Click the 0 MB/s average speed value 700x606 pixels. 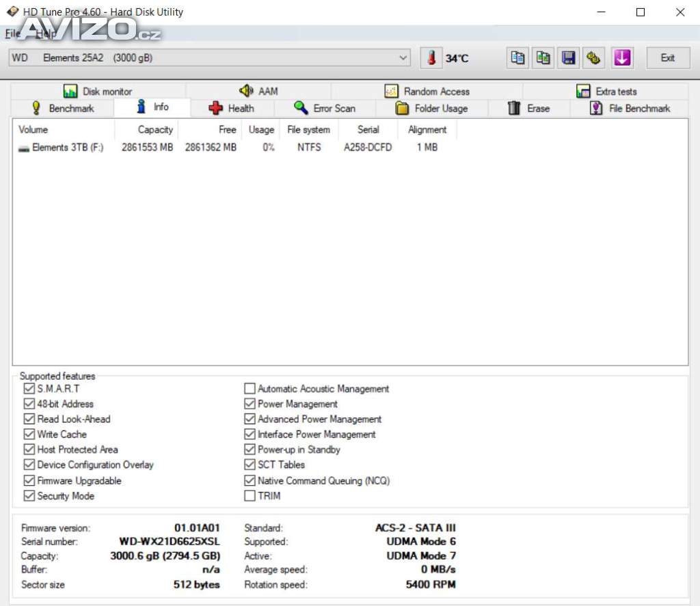pyautogui.click(x=438, y=570)
